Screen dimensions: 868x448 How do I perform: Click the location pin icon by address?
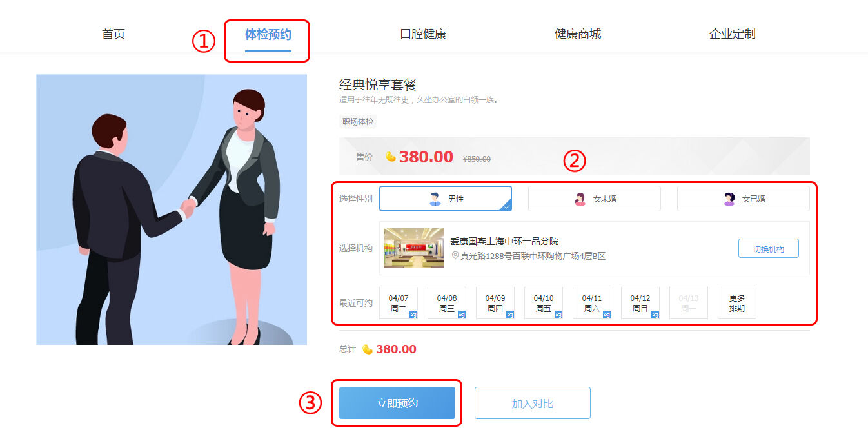455,256
